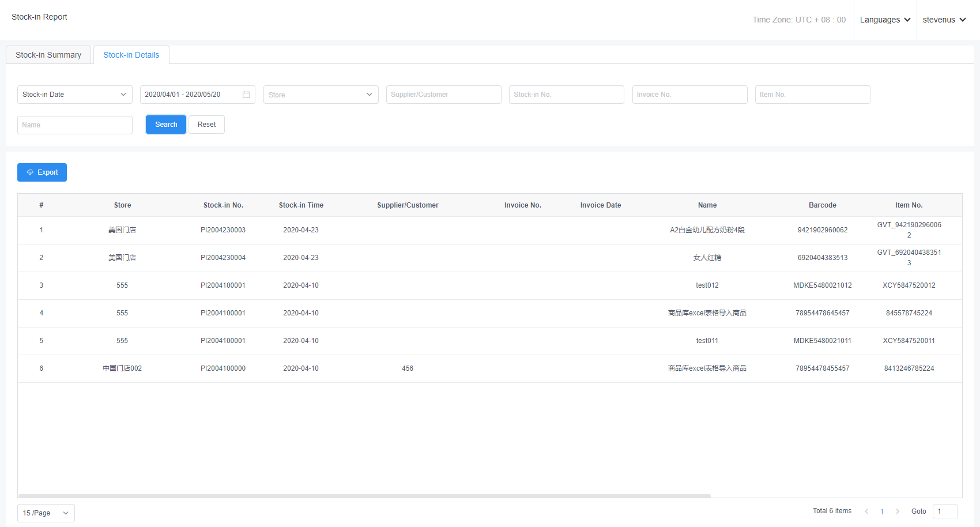Viewport: 980px width, 527px height.
Task: Select page 1 in the pagination
Action: (x=882, y=511)
